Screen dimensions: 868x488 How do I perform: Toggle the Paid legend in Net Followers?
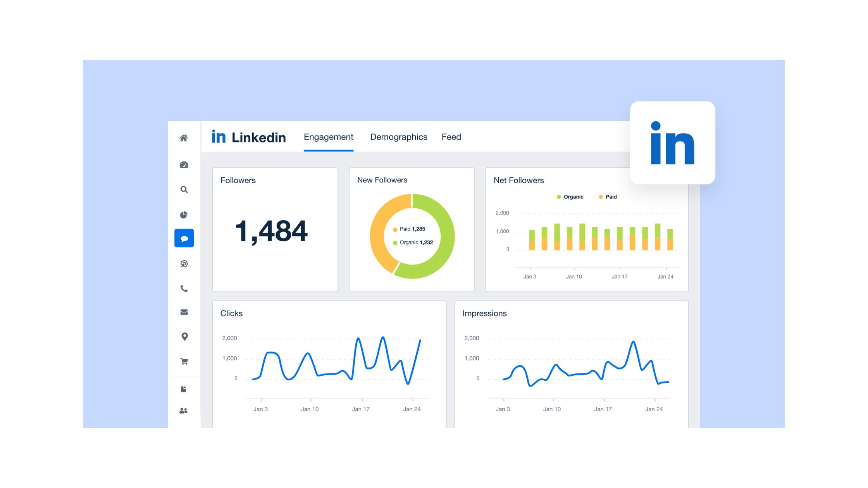click(x=608, y=197)
